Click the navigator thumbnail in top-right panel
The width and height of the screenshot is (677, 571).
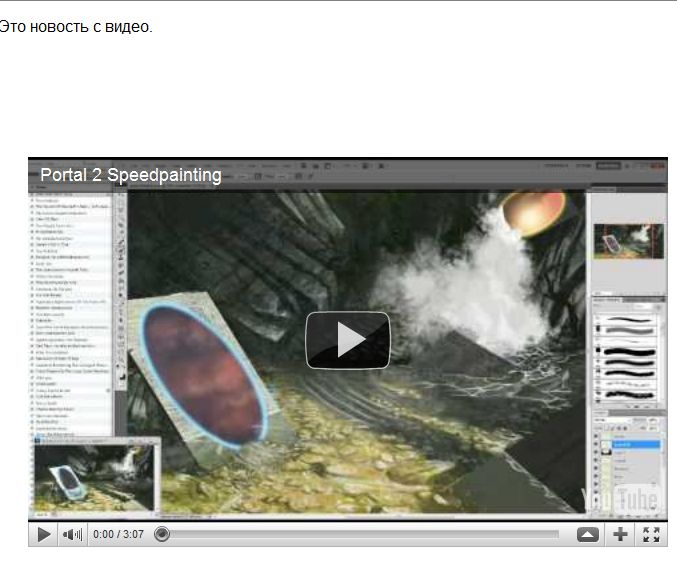pos(628,240)
